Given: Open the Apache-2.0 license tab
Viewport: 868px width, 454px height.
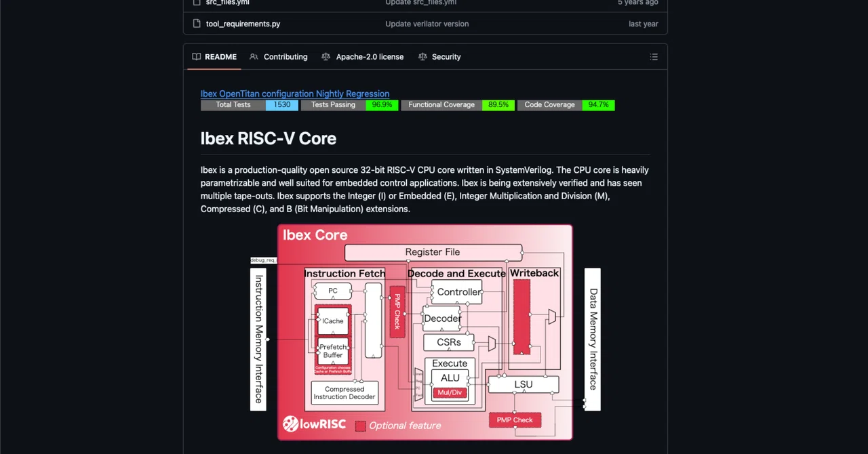Looking at the screenshot, I should (x=362, y=57).
